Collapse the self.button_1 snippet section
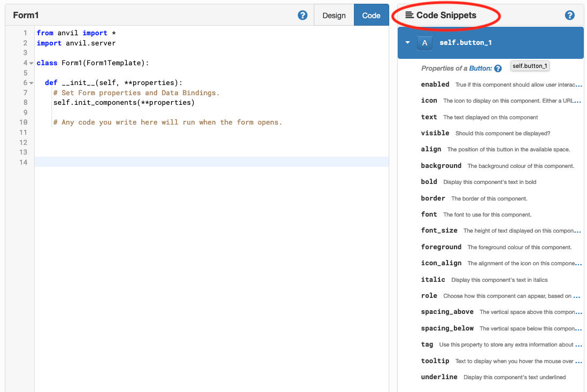587x392 pixels. [x=408, y=42]
